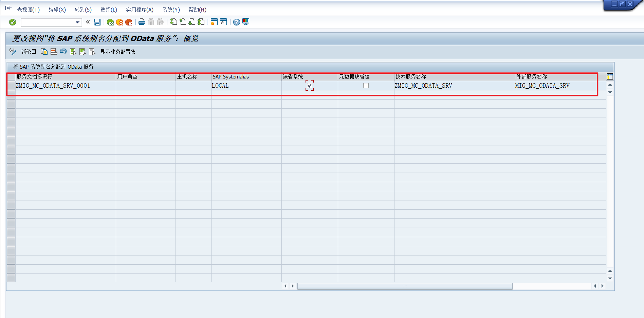Uncheck the 缺省系统 checkbox for ZMIG_MC_ODATA_SRV_0001
The height and width of the screenshot is (318, 644).
(x=310, y=86)
